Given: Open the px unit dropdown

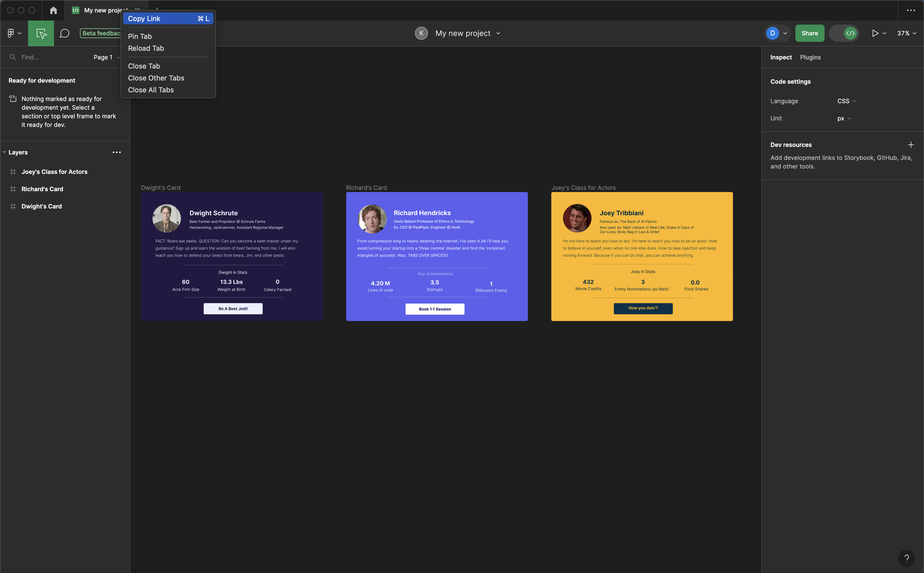Looking at the screenshot, I should [844, 119].
